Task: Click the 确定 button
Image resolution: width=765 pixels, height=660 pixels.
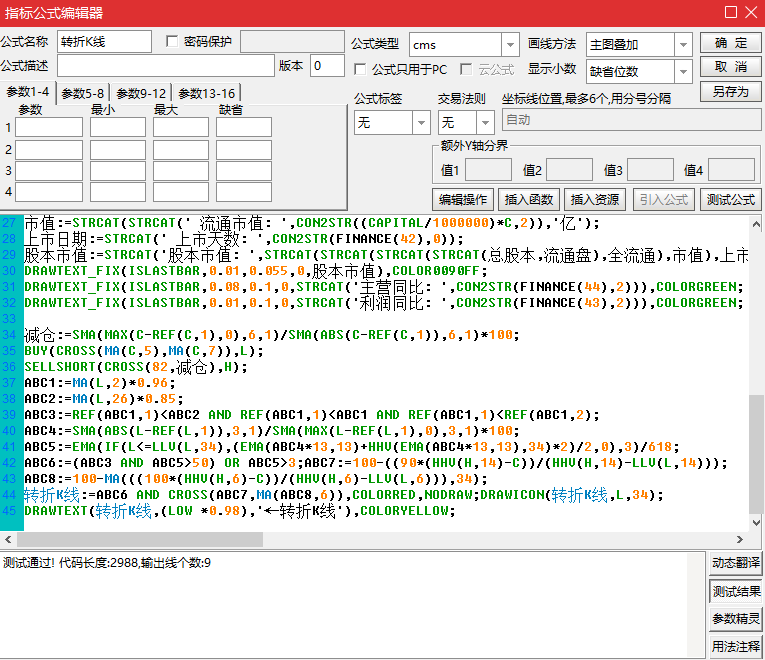Action: coord(730,43)
